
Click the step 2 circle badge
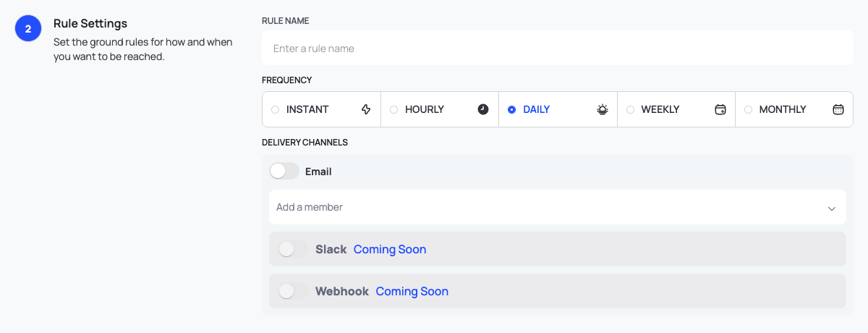[x=28, y=29]
